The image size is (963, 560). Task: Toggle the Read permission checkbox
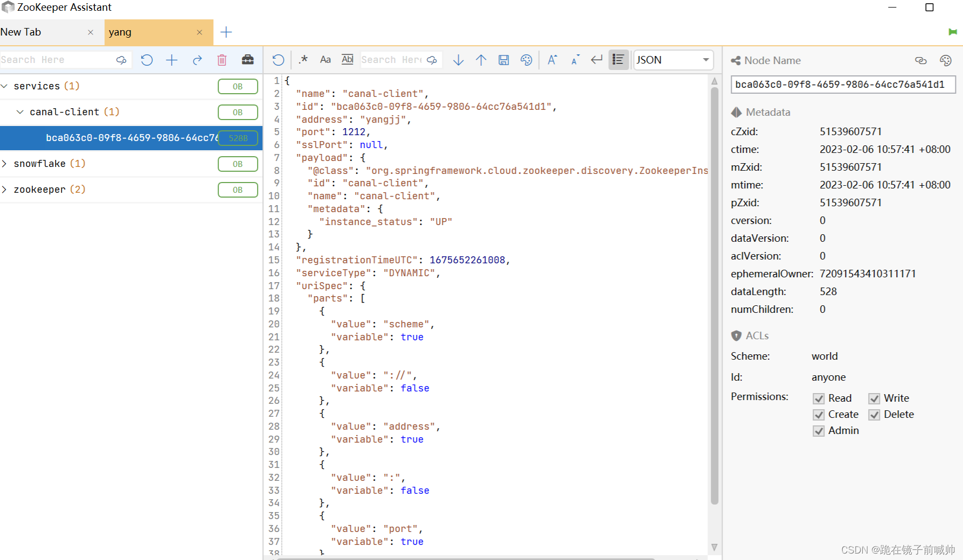[819, 398]
